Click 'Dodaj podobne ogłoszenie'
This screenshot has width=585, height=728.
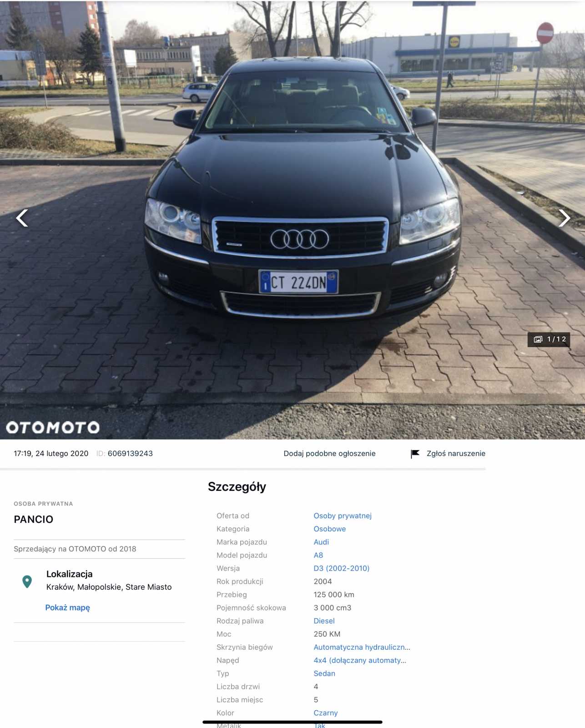(329, 454)
